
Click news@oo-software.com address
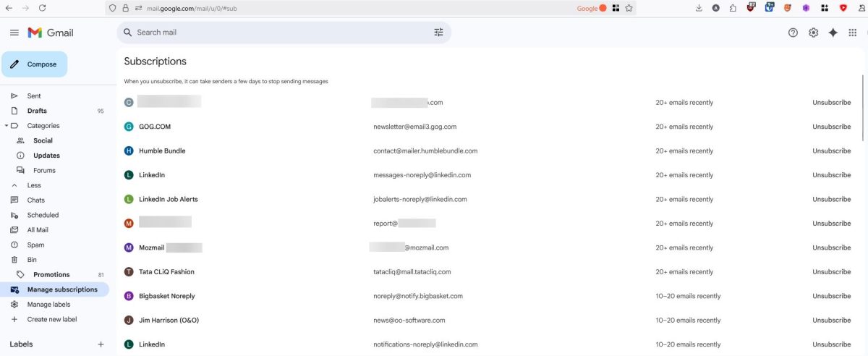click(x=409, y=321)
